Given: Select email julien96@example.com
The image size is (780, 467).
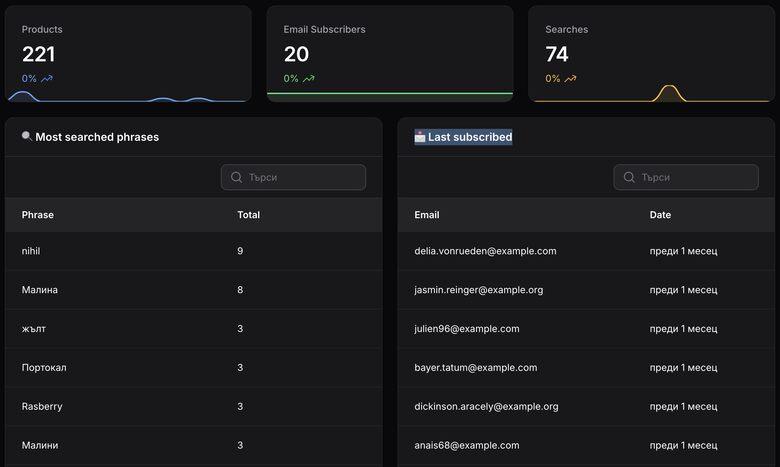Looking at the screenshot, I should point(467,329).
